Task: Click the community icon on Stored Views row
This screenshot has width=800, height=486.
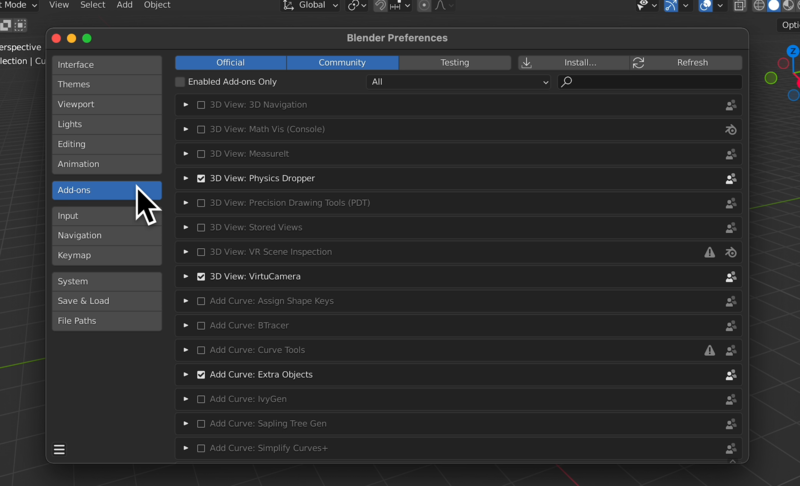Action: [x=731, y=227]
